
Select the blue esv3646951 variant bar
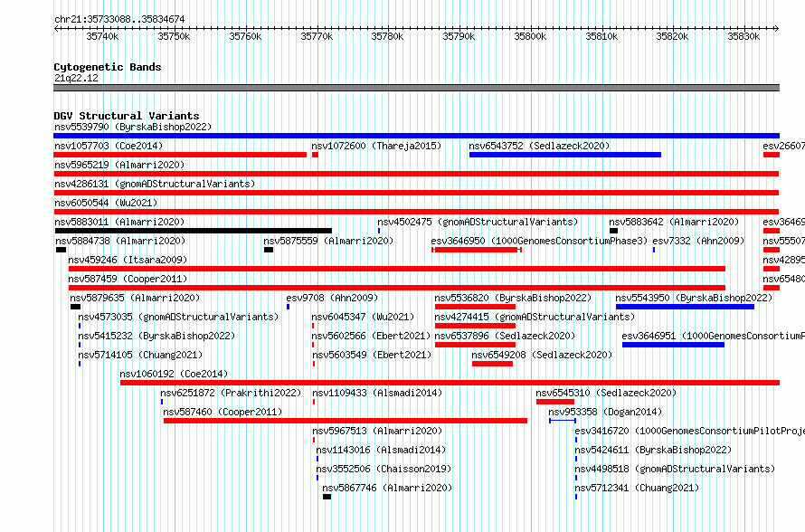click(673, 345)
